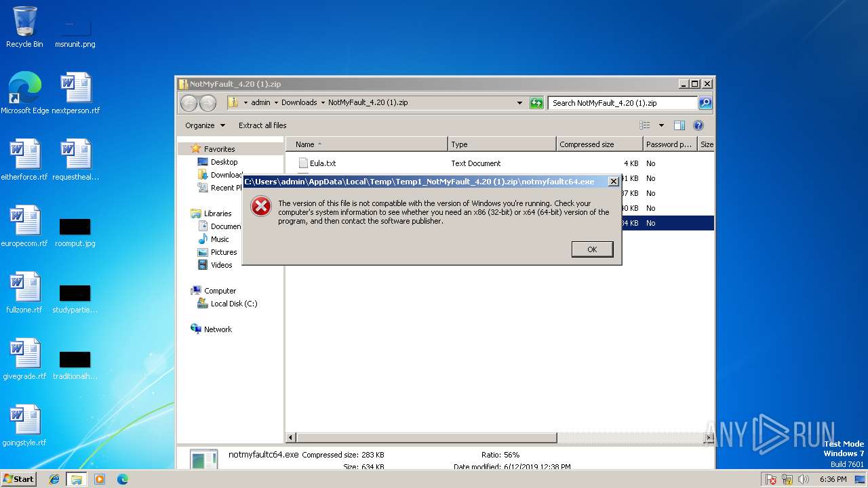Screen dimensions: 868x488
Task: Select the requestheal... rtf desktop file
Action: click(75, 160)
